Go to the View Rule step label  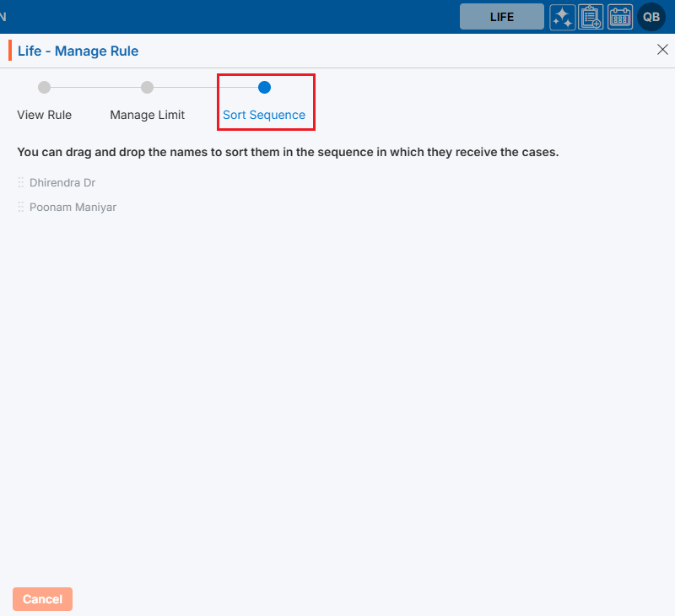click(x=45, y=115)
